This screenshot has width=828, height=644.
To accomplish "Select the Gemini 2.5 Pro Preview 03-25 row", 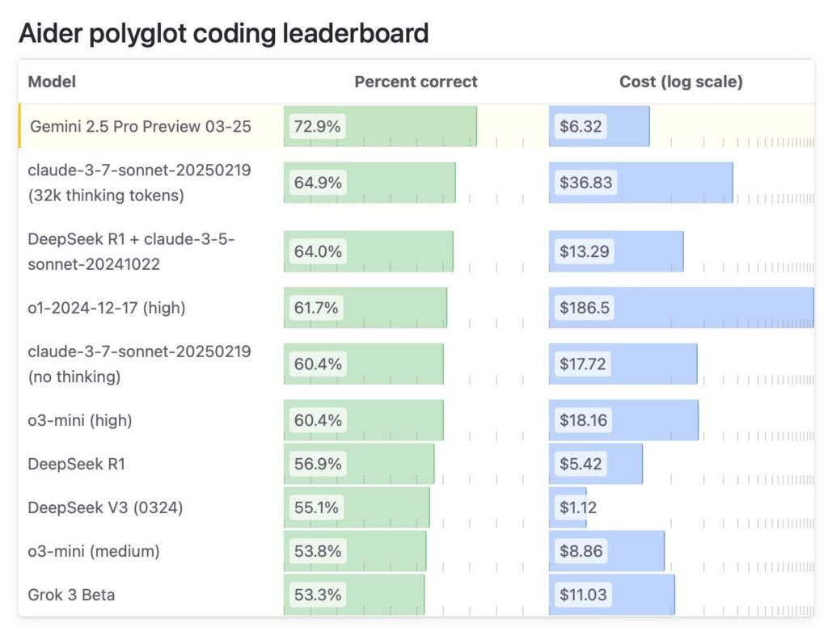I will click(141, 126).
